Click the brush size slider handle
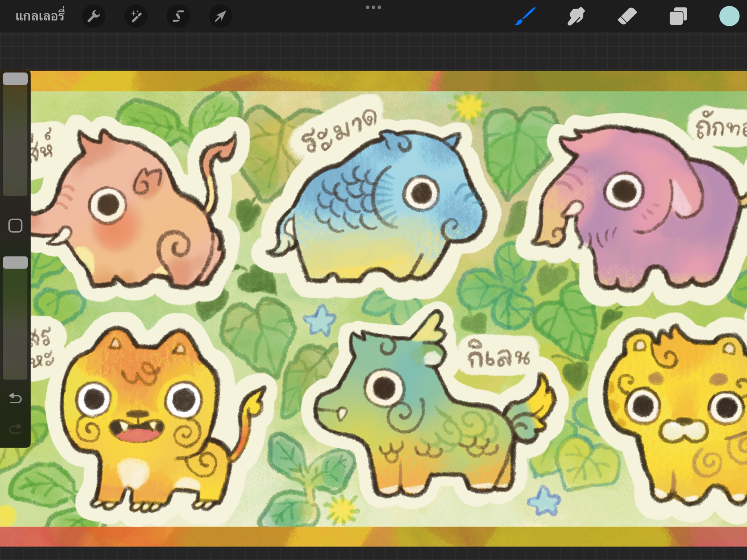Viewport: 747px width, 560px height. (x=15, y=79)
